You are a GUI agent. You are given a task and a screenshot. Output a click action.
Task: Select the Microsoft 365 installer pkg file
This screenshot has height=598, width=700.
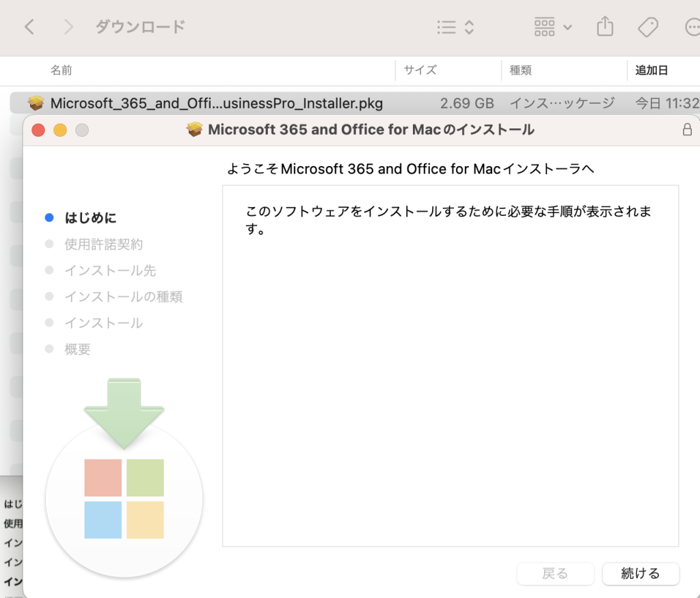pyautogui.click(x=216, y=103)
